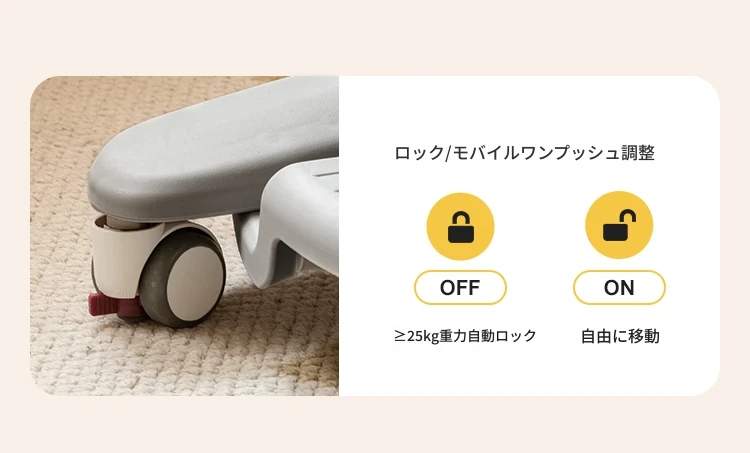Click the 自由に移動 caption
Screen dimensions: 750x453
pyautogui.click(x=620, y=336)
